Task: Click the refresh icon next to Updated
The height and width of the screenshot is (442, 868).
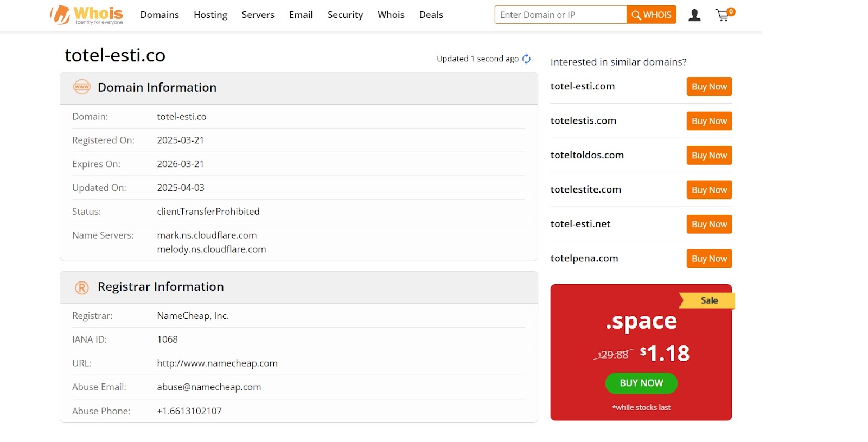Action: pos(526,59)
